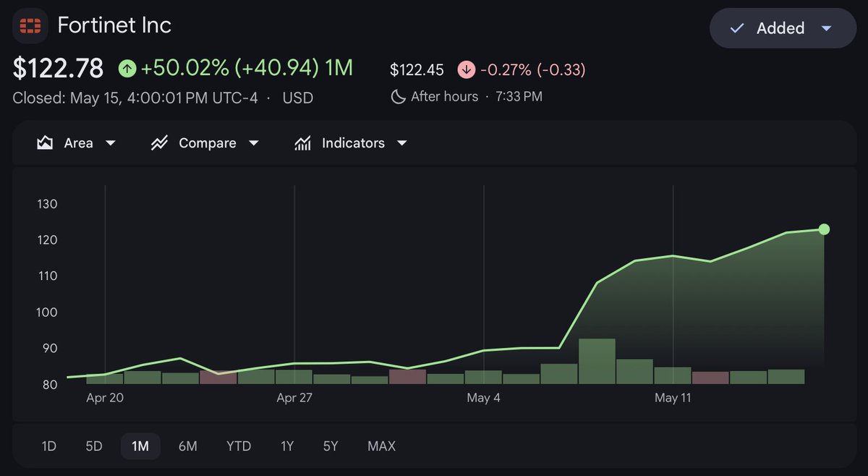868x476 pixels.
Task: Click the Apr 20 date axis label
Action: [x=105, y=398]
